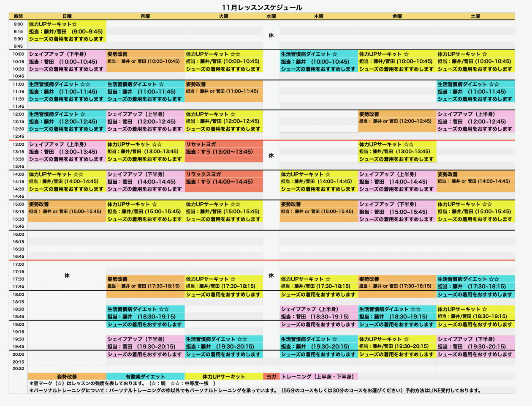The width and height of the screenshot is (532, 406).
Task: Click the 有酸素ダイエット legend cell
Action: (145, 376)
